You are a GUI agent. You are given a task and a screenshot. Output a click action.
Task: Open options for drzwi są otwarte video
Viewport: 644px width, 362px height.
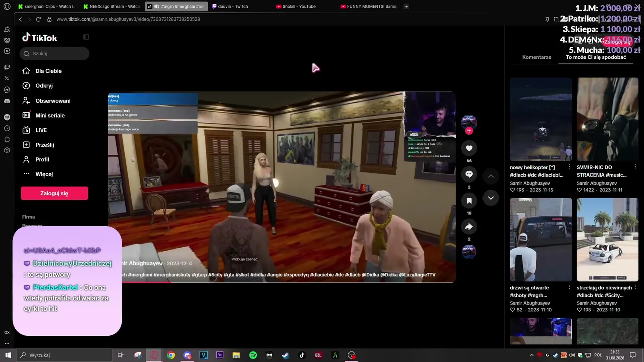click(569, 288)
